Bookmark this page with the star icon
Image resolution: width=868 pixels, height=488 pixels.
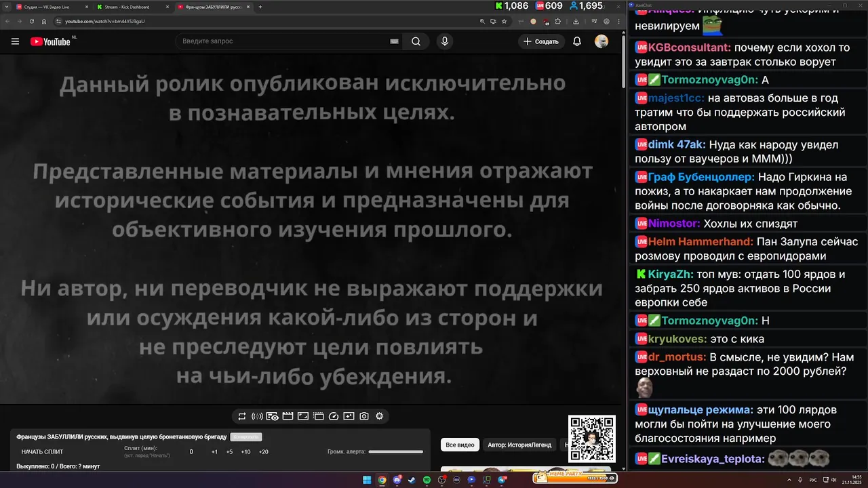coord(504,22)
